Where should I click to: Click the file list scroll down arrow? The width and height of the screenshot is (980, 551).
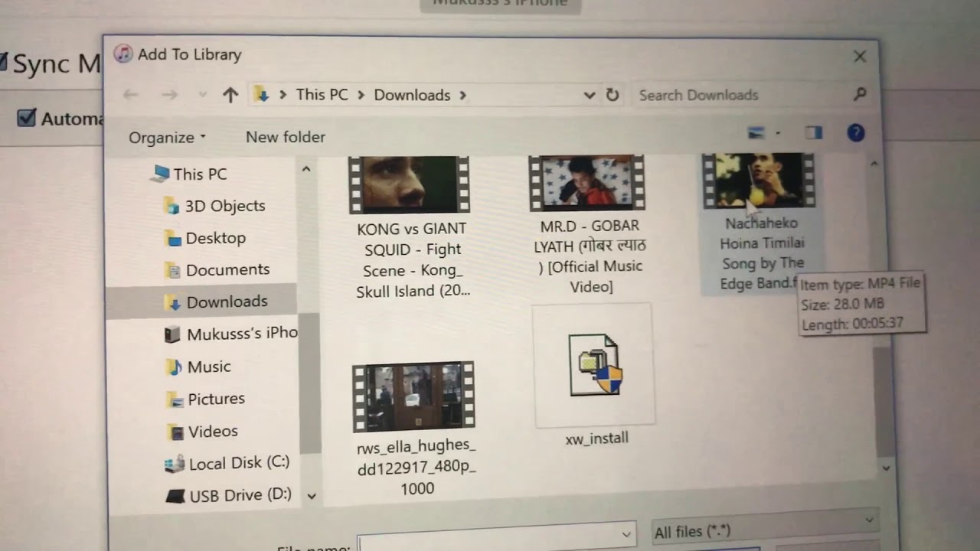[886, 468]
